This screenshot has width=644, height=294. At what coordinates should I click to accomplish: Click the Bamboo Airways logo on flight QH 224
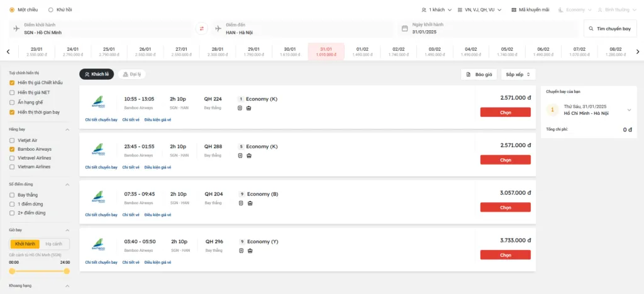pyautogui.click(x=97, y=101)
